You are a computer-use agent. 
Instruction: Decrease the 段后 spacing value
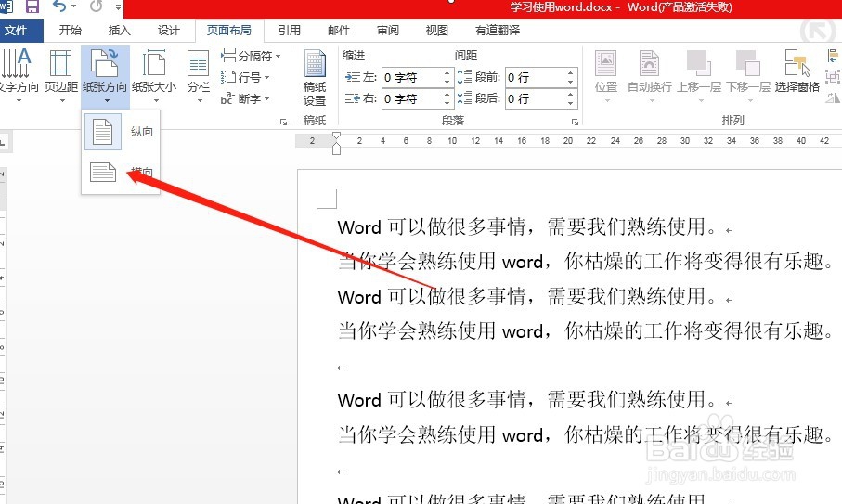point(571,104)
